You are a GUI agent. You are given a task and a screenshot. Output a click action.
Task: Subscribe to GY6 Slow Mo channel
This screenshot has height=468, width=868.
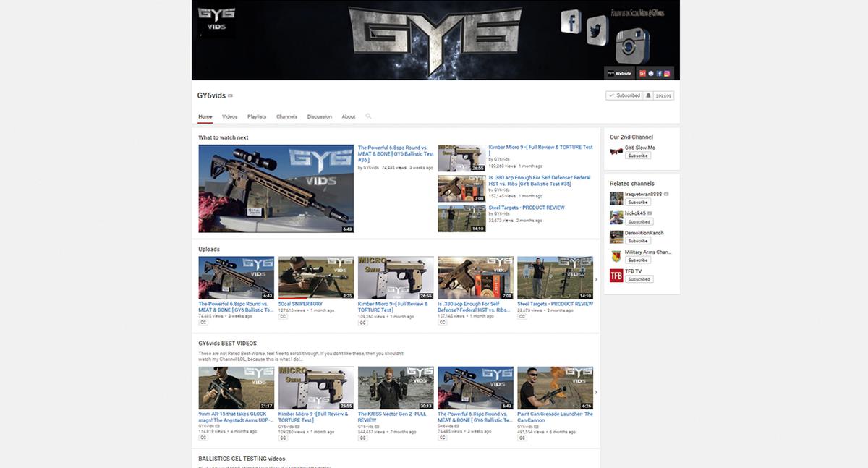pos(638,156)
